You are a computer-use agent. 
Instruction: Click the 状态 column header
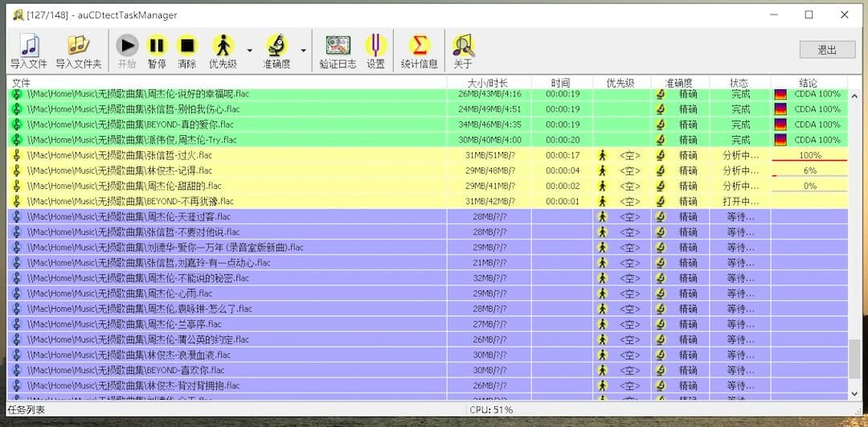tap(739, 83)
